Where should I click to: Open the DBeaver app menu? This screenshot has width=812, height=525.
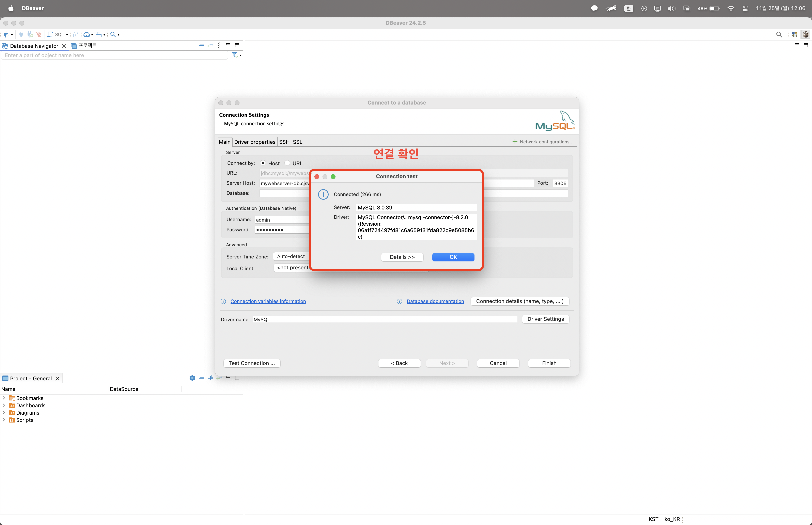click(33, 8)
